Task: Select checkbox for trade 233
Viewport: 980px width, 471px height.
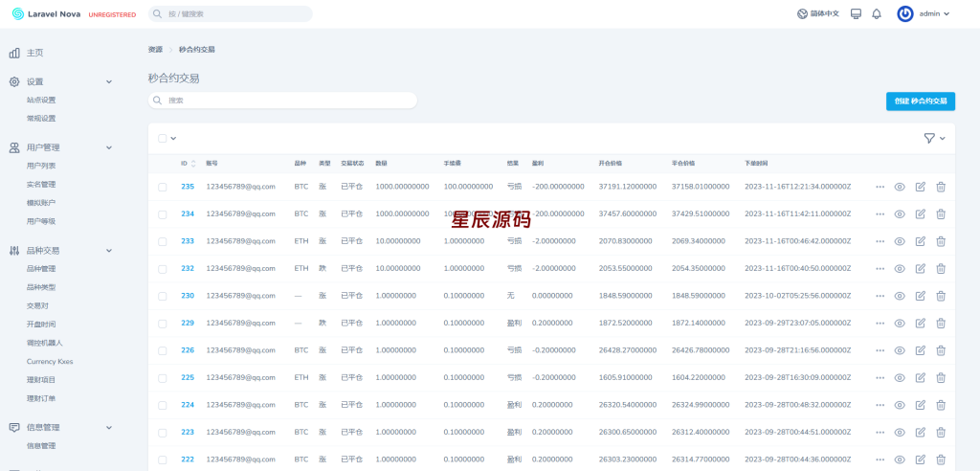Action: [163, 241]
